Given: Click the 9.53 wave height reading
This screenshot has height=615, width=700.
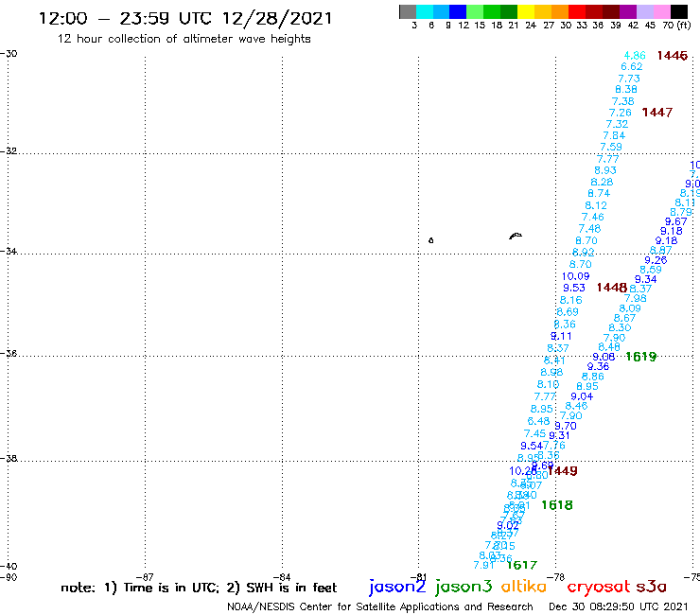Looking at the screenshot, I should [573, 288].
